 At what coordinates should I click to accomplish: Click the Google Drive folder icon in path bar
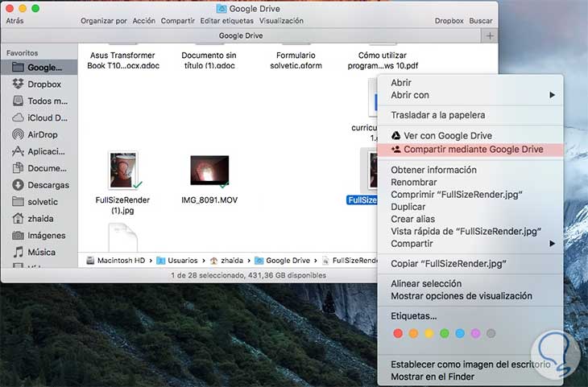pos(259,261)
